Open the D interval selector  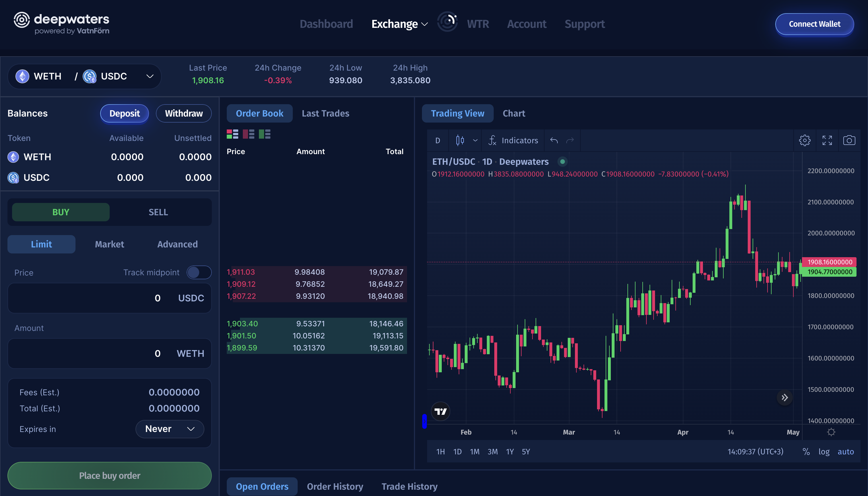[438, 140]
